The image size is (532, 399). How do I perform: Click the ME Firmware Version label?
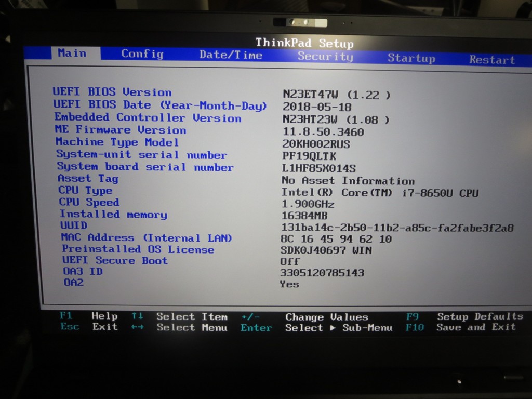(121, 129)
